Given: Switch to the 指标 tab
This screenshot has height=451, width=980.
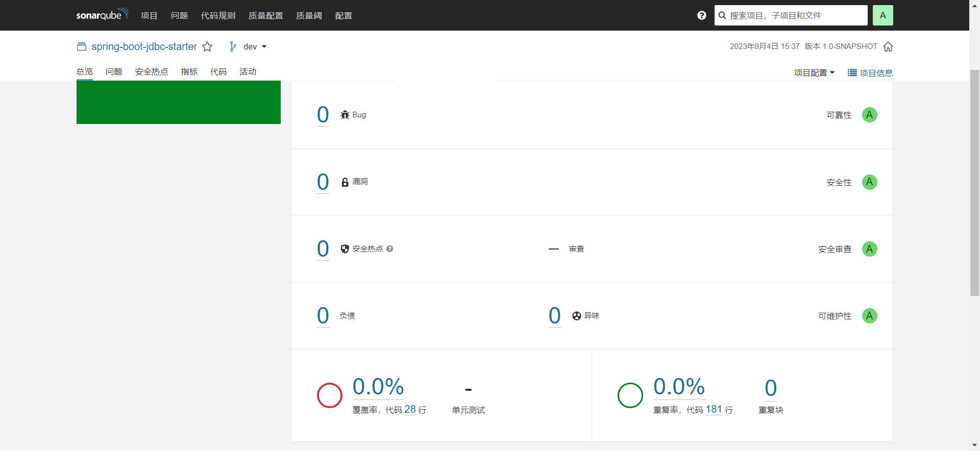Looking at the screenshot, I should pos(189,71).
